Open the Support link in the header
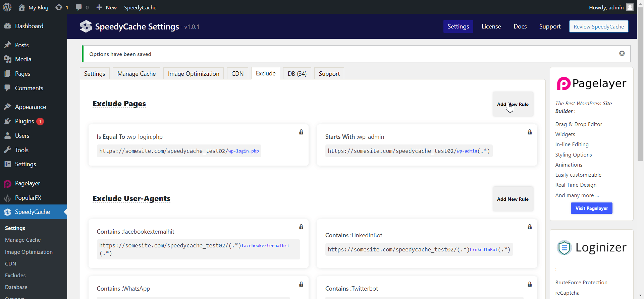 pyautogui.click(x=550, y=26)
